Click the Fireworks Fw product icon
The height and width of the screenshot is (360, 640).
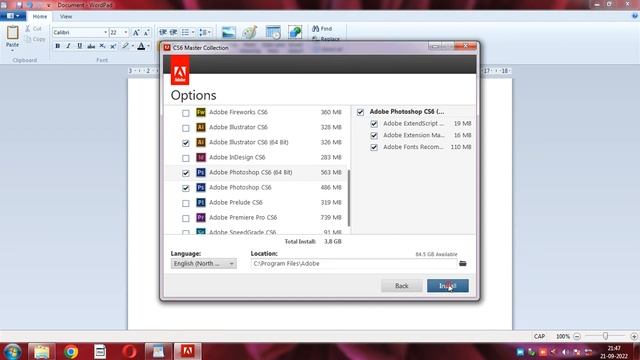[200, 112]
